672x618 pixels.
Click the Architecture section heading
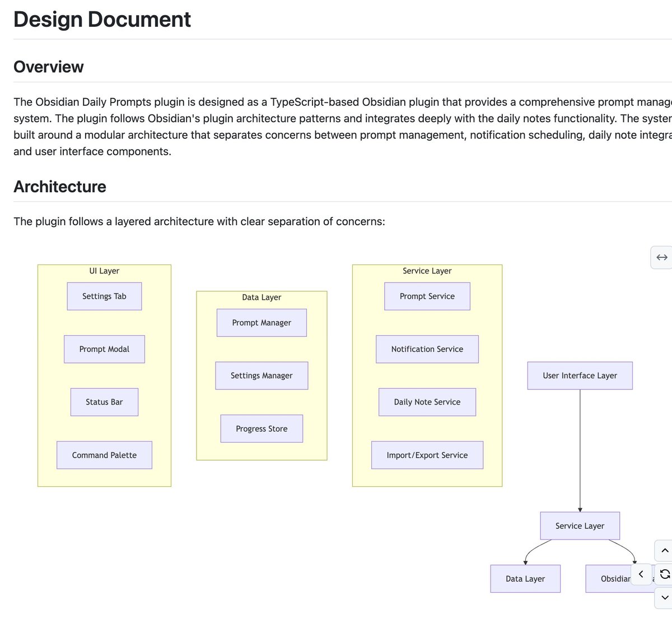pyautogui.click(x=60, y=187)
